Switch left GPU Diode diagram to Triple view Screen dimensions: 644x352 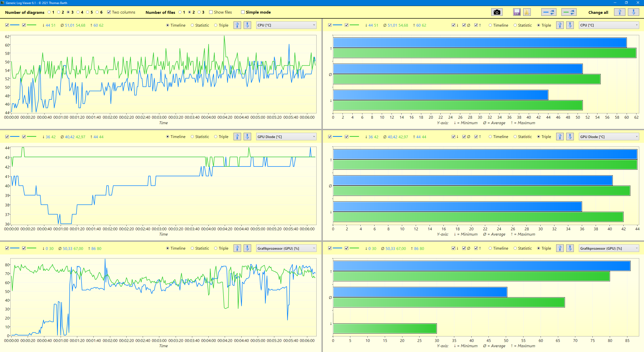[216, 137]
